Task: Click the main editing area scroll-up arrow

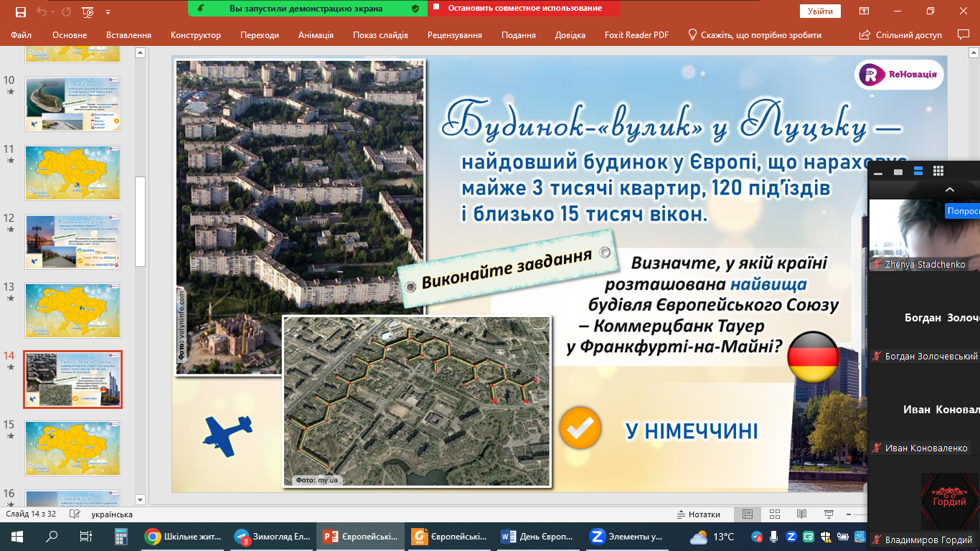Action: tap(974, 52)
